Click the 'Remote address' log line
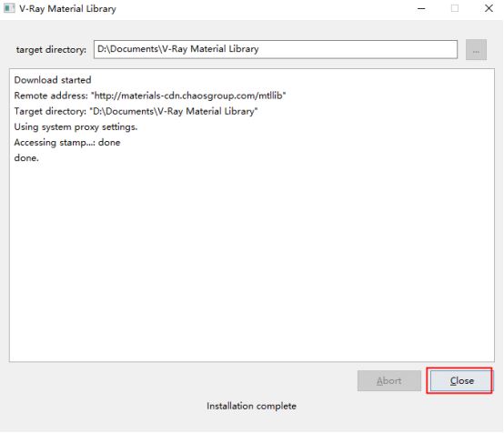504x433 pixels. (x=150, y=96)
